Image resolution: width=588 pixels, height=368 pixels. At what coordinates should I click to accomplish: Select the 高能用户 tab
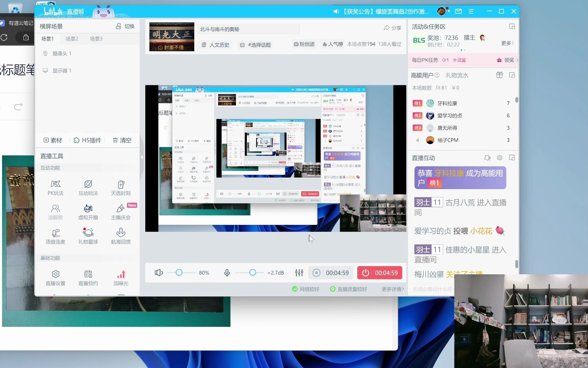point(422,75)
